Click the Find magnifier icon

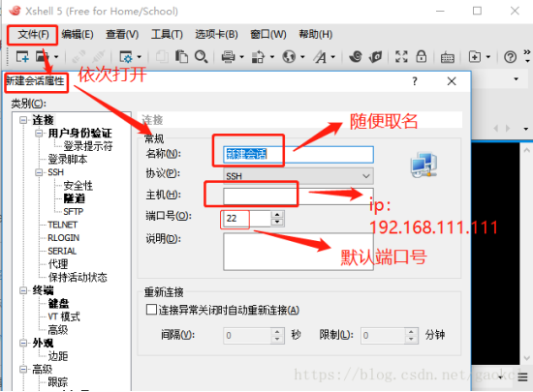tap(201, 57)
